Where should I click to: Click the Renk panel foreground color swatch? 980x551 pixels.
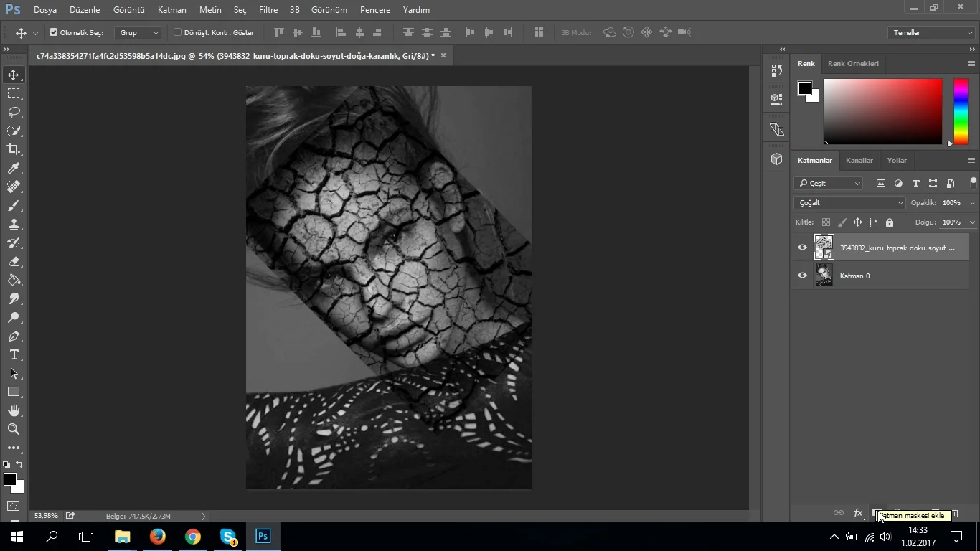tap(805, 88)
